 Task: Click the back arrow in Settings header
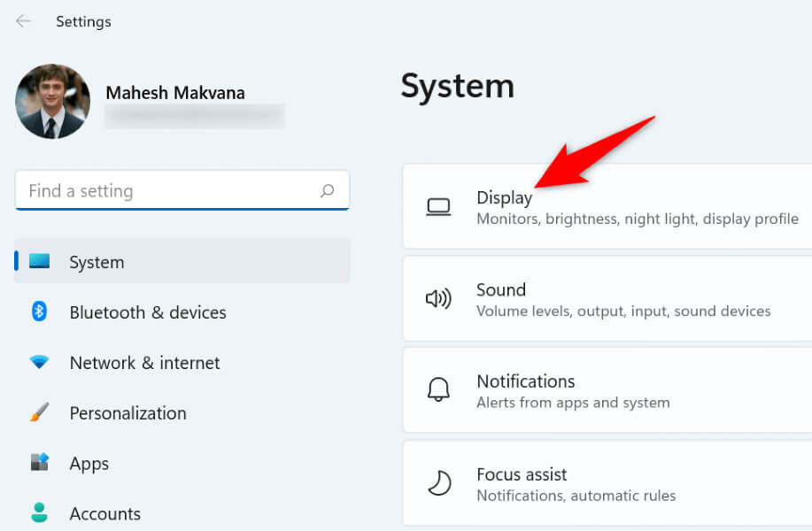(23, 21)
